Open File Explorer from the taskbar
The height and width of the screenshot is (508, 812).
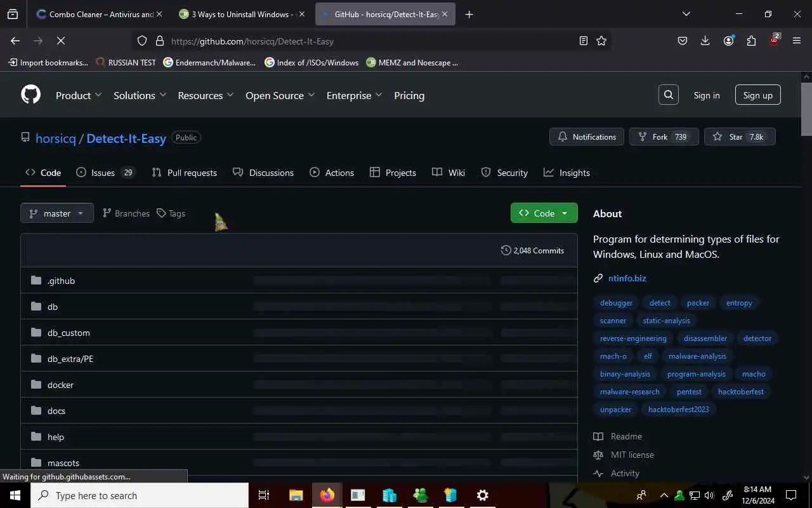coord(296,495)
